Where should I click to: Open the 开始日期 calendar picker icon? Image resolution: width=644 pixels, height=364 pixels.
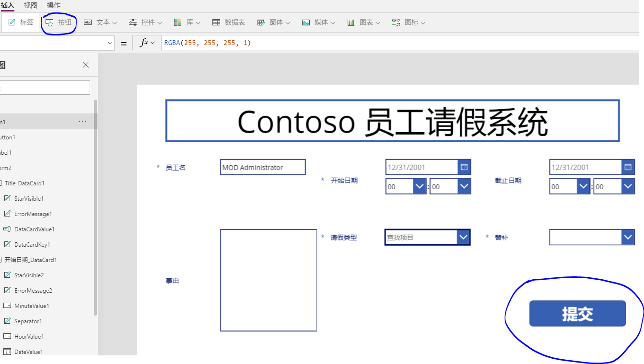pos(464,167)
